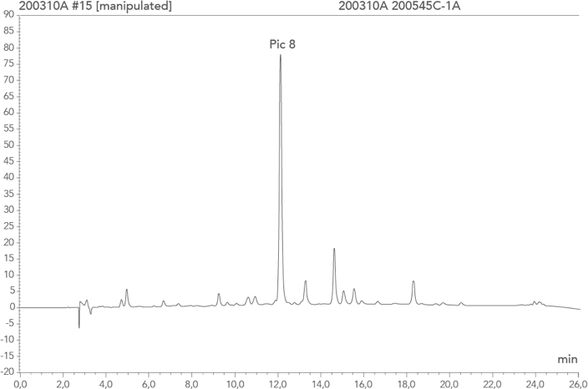Image resolution: width=588 pixels, height=389 pixels.
Task: Select the 'min' axis unit label
Action: point(567,360)
